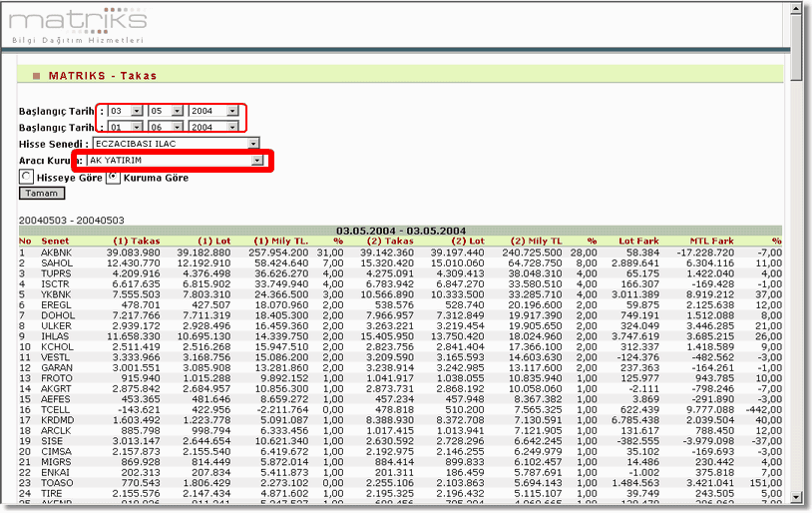Open start date month dropdown showing 05
The image size is (812, 513).
166,111
